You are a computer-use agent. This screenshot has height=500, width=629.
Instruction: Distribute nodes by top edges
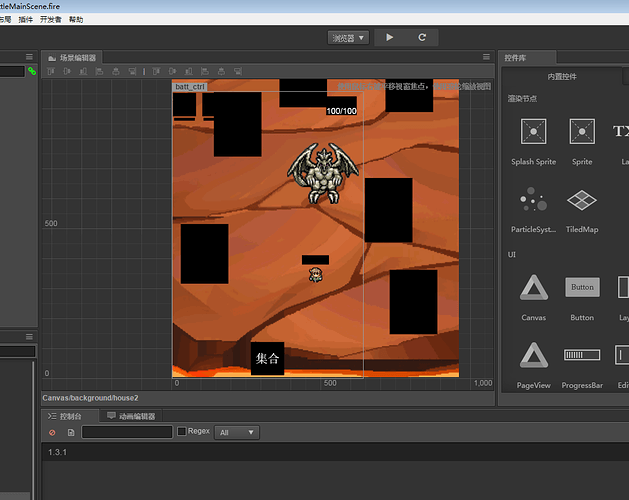tap(156, 71)
